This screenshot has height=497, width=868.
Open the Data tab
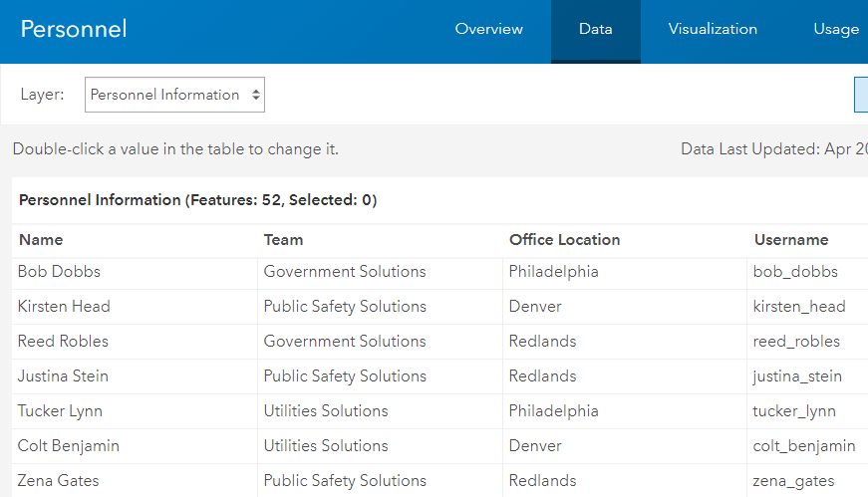595,29
